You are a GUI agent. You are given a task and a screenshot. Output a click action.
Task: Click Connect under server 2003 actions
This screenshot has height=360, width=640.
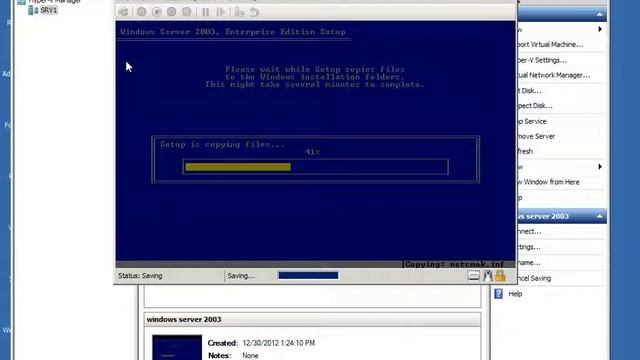point(529,231)
